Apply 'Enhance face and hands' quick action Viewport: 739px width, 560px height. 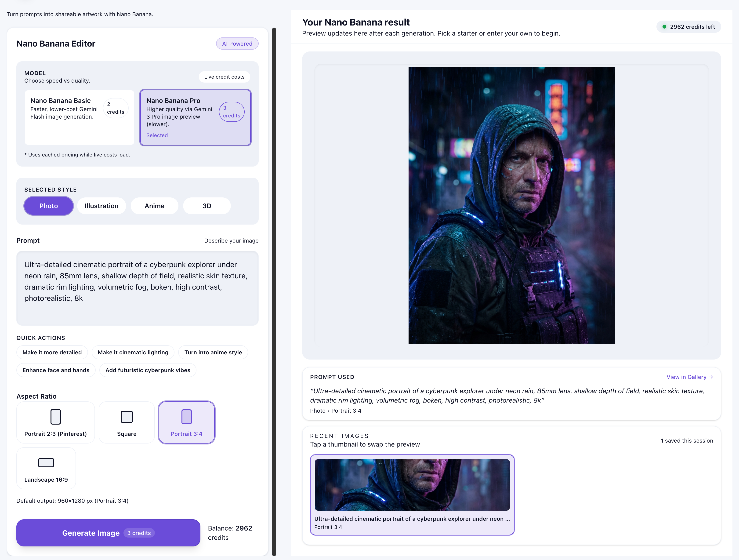(56, 370)
